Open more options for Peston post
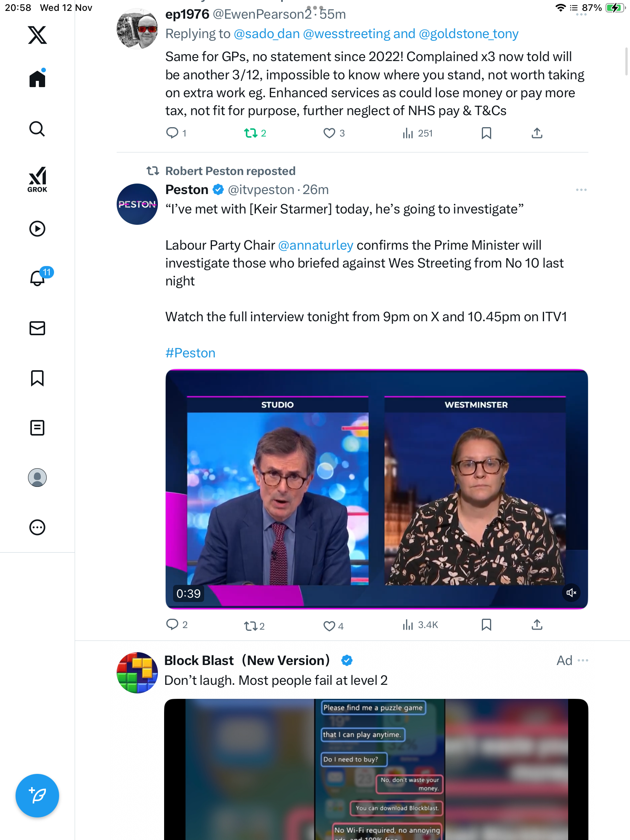Screen dimensions: 630x840 (581, 190)
